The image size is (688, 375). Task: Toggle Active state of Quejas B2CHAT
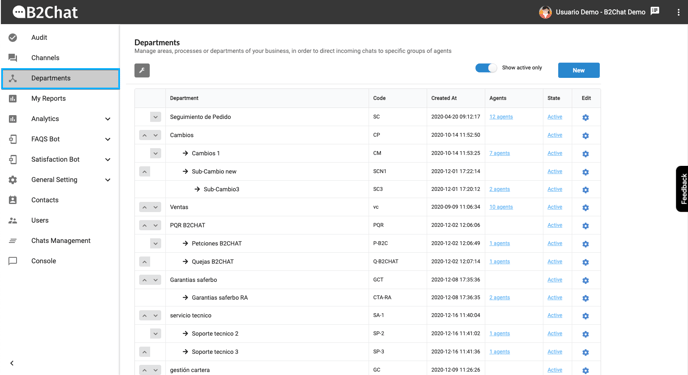tap(555, 261)
